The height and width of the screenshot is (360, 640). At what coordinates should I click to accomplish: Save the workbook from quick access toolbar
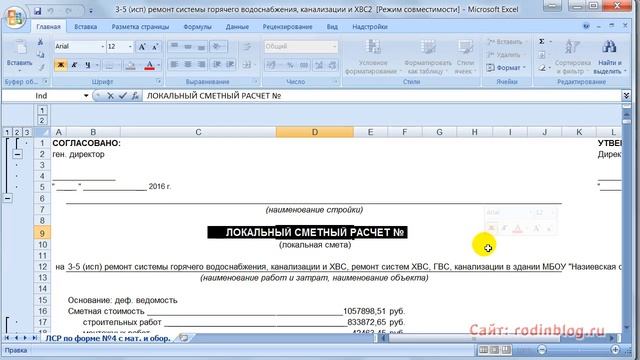38,10
